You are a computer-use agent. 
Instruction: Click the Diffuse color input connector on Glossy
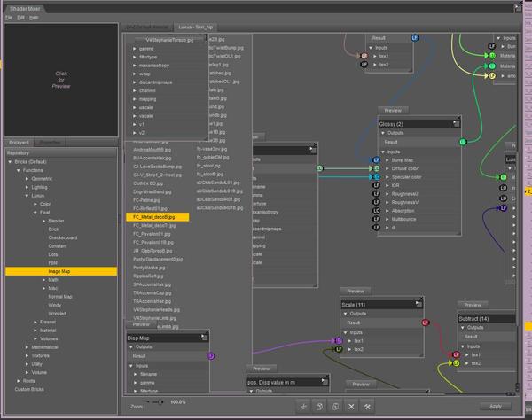tap(376, 168)
